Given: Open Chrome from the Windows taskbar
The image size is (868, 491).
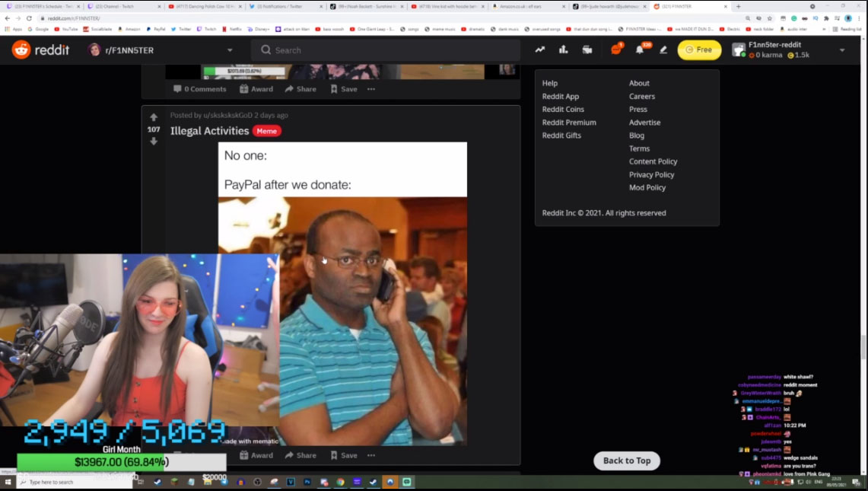Looking at the screenshot, I should [341, 482].
